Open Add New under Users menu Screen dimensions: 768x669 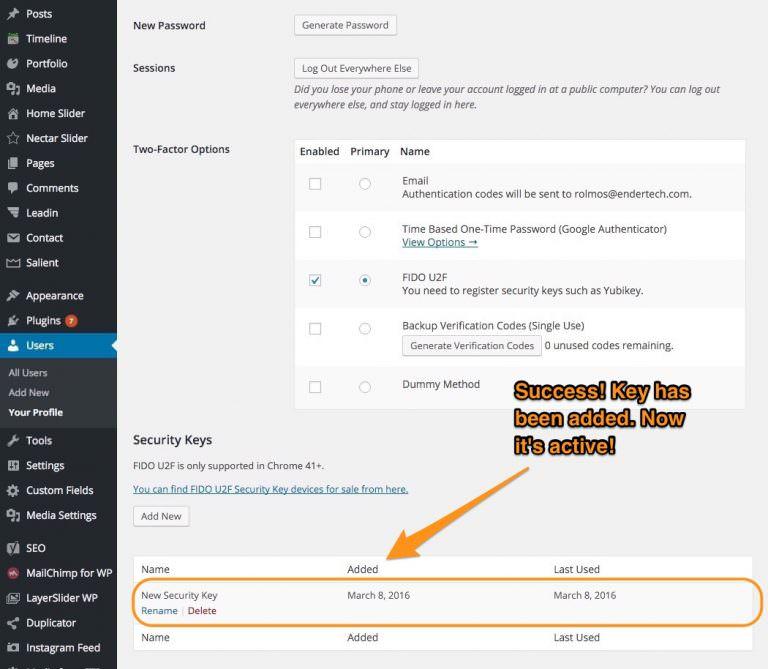point(29,393)
